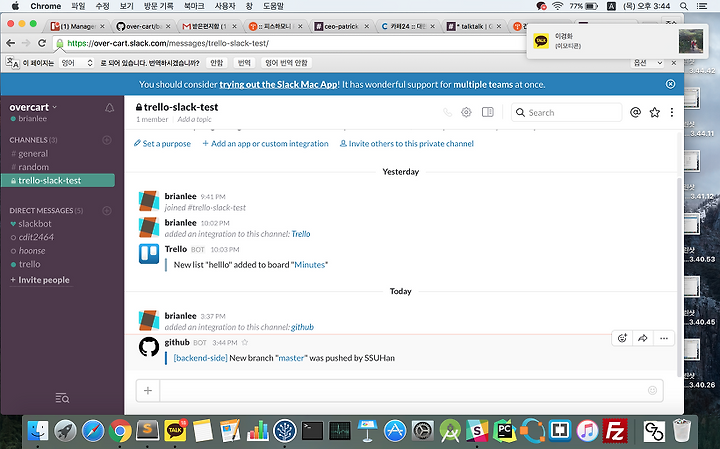Screen dimensions: 720x449
Task: Open translation options dropdown
Action: click(x=648, y=63)
